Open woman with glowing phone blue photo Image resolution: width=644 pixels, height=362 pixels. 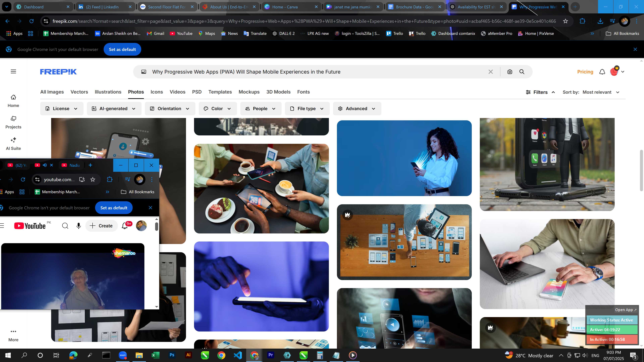[404, 158]
